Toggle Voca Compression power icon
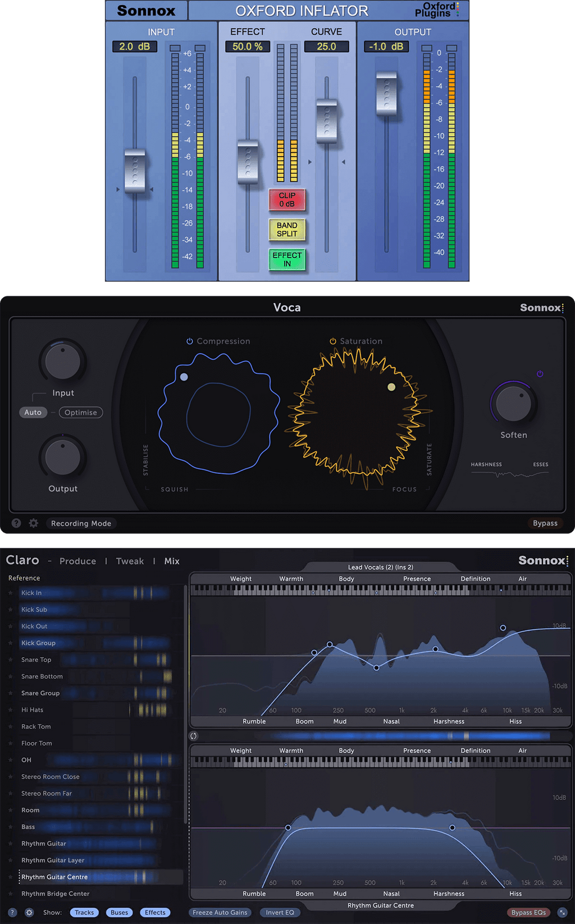The image size is (575, 924). [190, 341]
